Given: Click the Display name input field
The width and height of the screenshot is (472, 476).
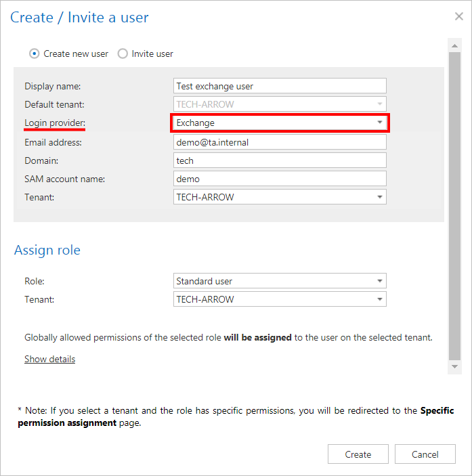Looking at the screenshot, I should pos(279,86).
